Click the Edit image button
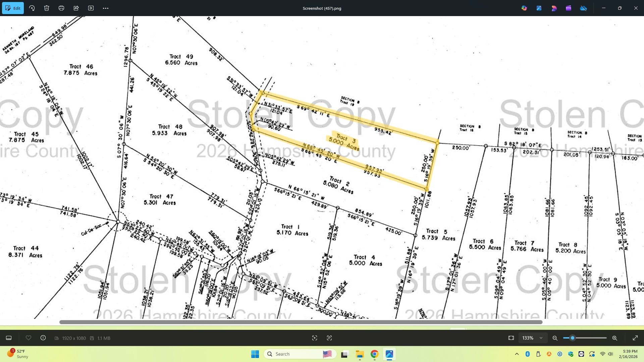The width and height of the screenshot is (644, 362). coord(13,8)
